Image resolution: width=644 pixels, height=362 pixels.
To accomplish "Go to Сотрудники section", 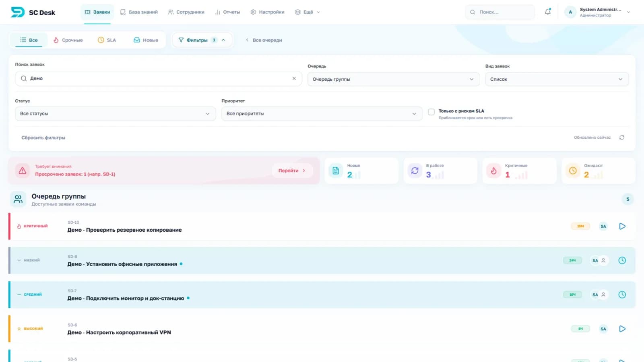I will coord(186,12).
